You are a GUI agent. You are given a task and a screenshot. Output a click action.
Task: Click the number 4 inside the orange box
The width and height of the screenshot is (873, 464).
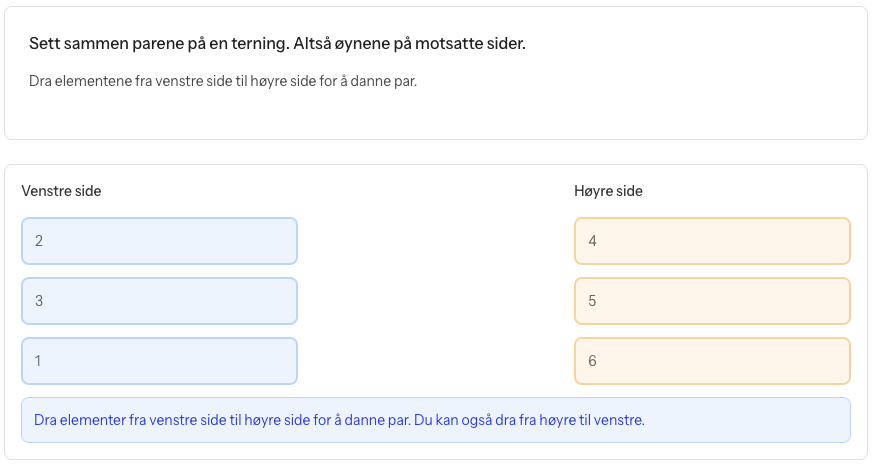[x=593, y=241]
